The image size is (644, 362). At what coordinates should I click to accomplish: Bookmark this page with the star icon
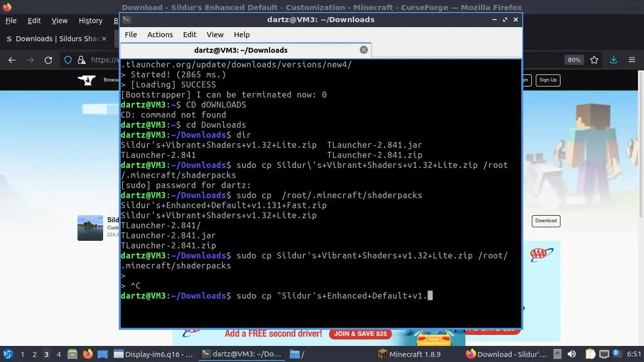point(594,60)
